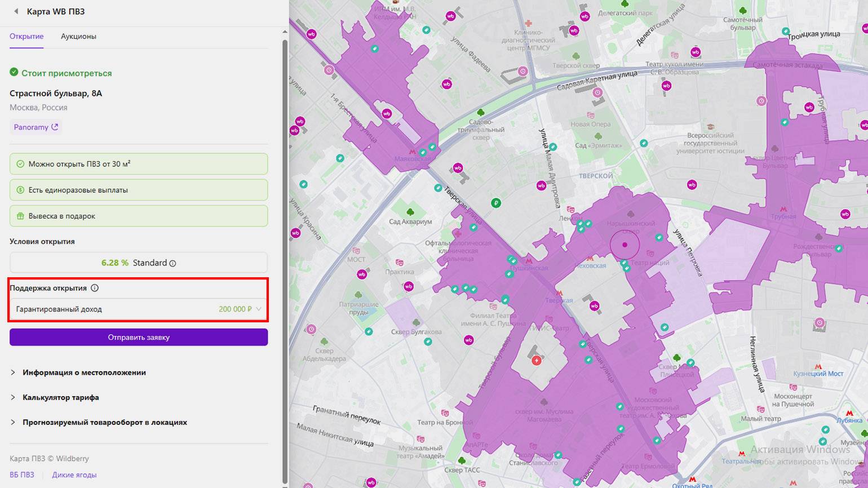Image resolution: width=868 pixels, height=488 pixels.
Task: Click the 6.28 % Standard conditions box
Action: 139,263
